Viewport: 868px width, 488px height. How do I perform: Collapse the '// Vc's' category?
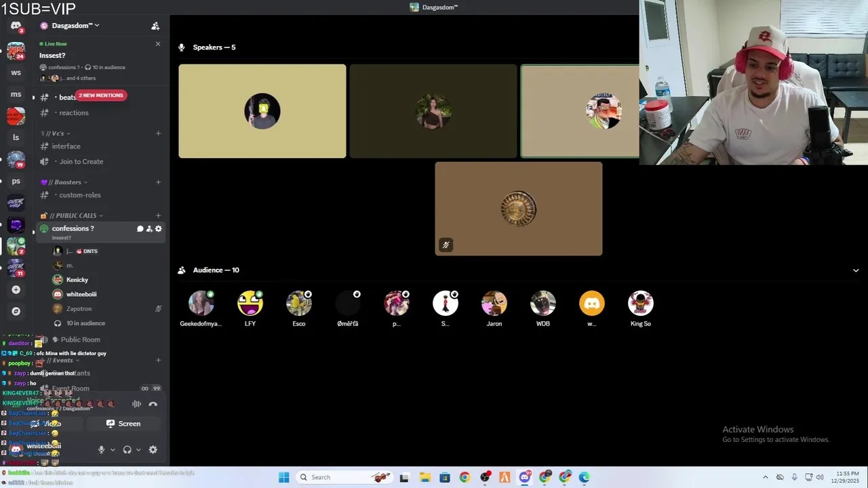click(56, 133)
